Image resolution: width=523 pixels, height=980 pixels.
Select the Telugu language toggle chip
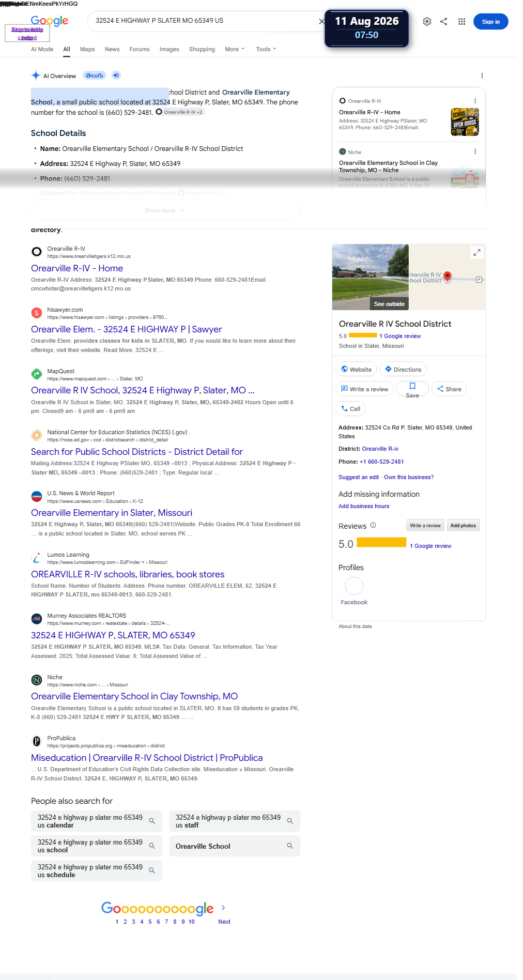(95, 75)
